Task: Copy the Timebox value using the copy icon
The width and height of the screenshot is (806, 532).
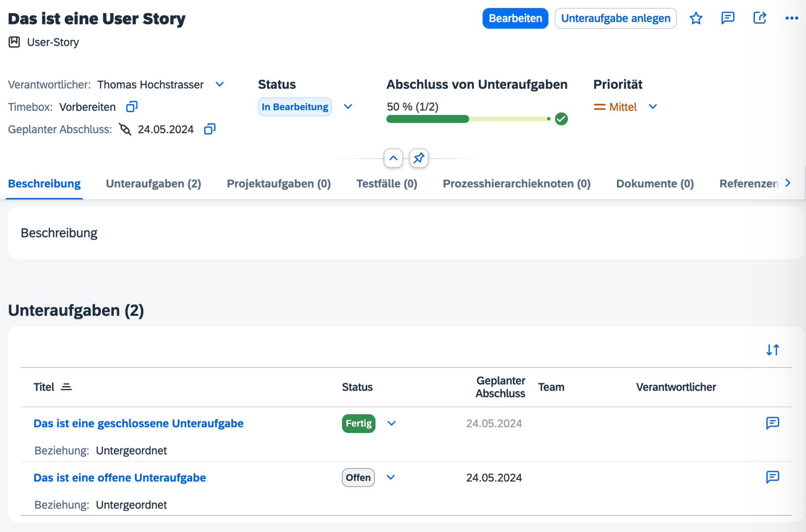Action: pyautogui.click(x=131, y=107)
